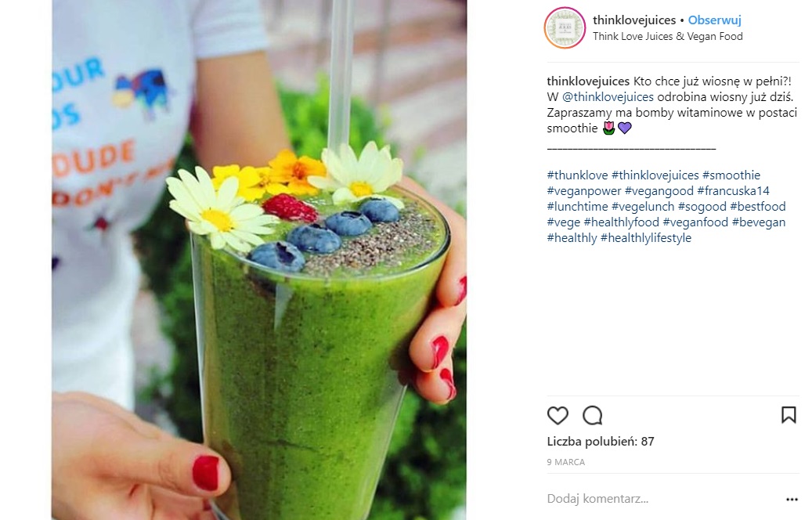This screenshot has height=520, width=812.
Task: Open the #francuska14 hashtag
Action: pos(733,191)
